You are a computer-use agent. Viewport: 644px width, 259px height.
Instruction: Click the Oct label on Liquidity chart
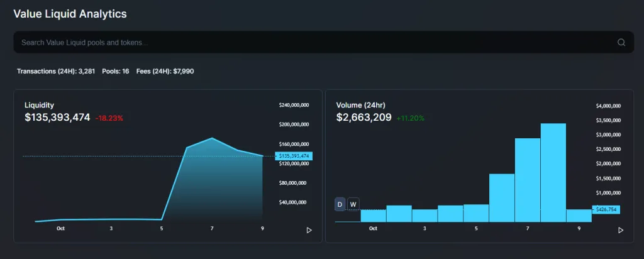tap(61, 228)
